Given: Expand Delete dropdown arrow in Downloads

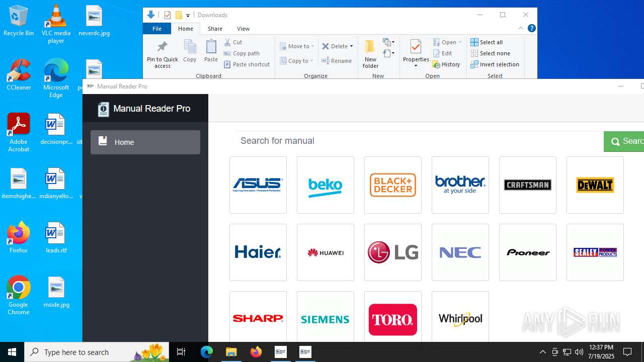Looking at the screenshot, I should 351,46.
